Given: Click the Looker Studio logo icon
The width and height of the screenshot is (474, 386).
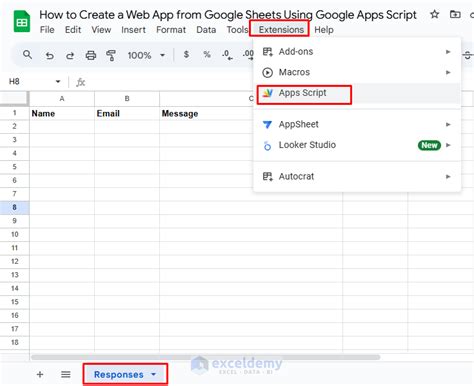Looking at the screenshot, I should coord(267,146).
